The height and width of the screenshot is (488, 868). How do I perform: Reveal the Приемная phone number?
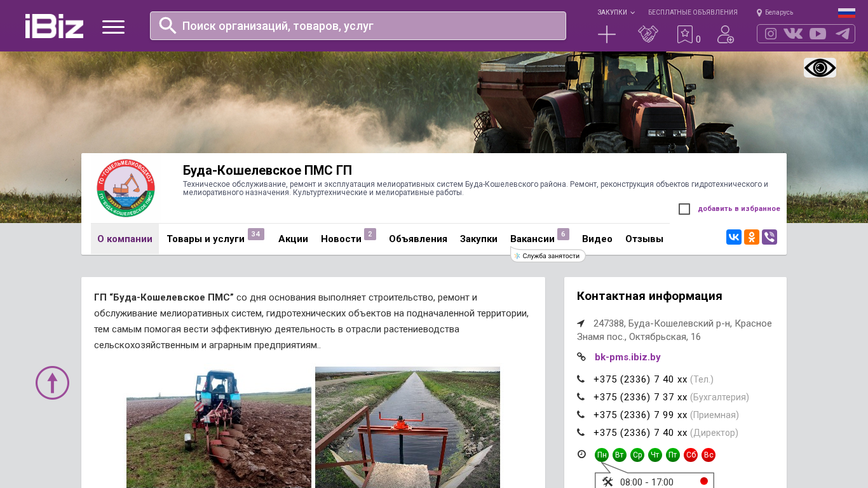pos(640,415)
